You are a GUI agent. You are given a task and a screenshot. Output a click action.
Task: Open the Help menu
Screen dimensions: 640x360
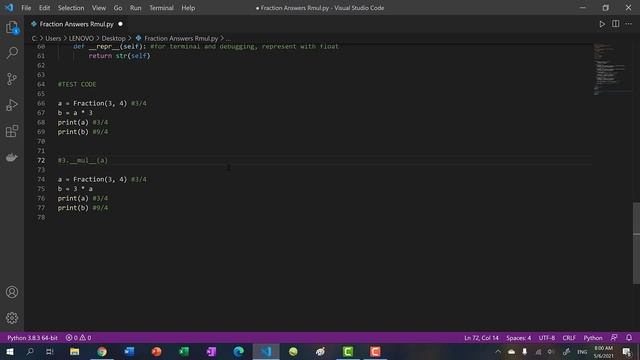click(188, 8)
